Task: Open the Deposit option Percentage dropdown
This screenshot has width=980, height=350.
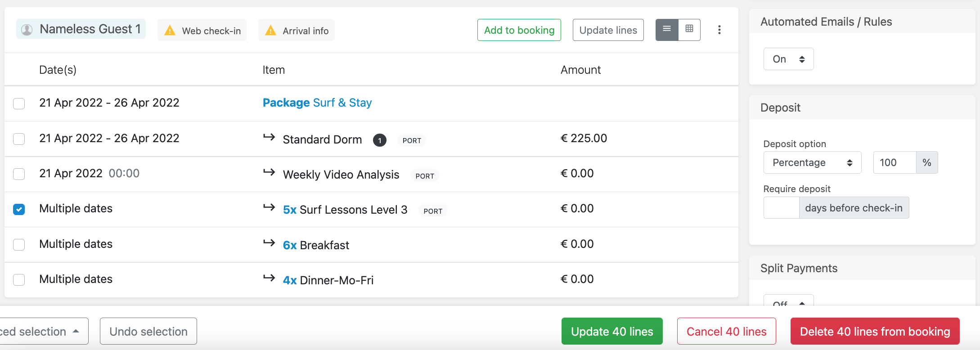Action: coord(812,162)
